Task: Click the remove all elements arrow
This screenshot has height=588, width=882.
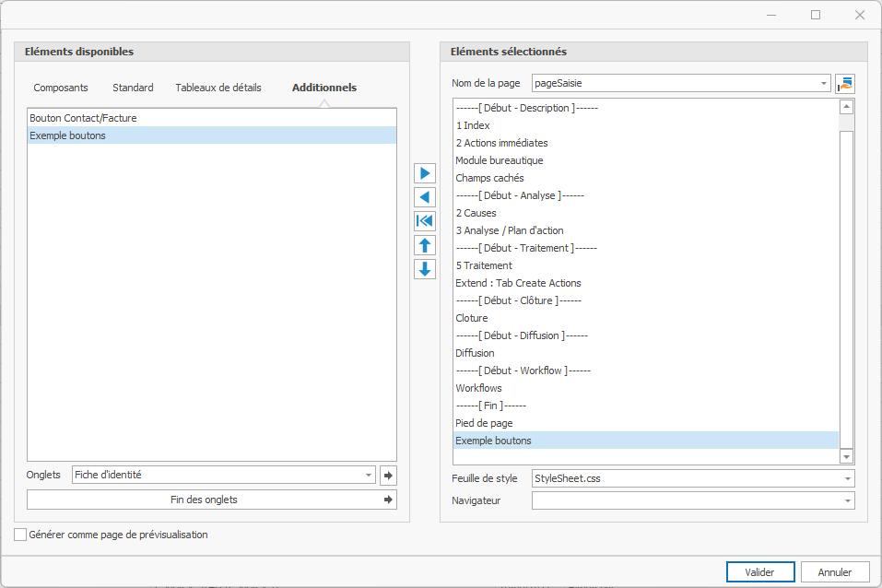Action: 425,221
